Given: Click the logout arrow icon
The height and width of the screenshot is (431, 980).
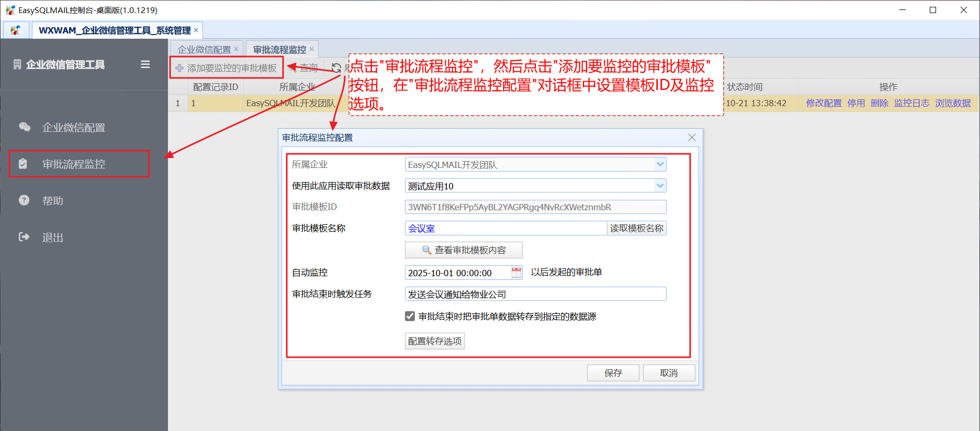Looking at the screenshot, I should point(24,237).
